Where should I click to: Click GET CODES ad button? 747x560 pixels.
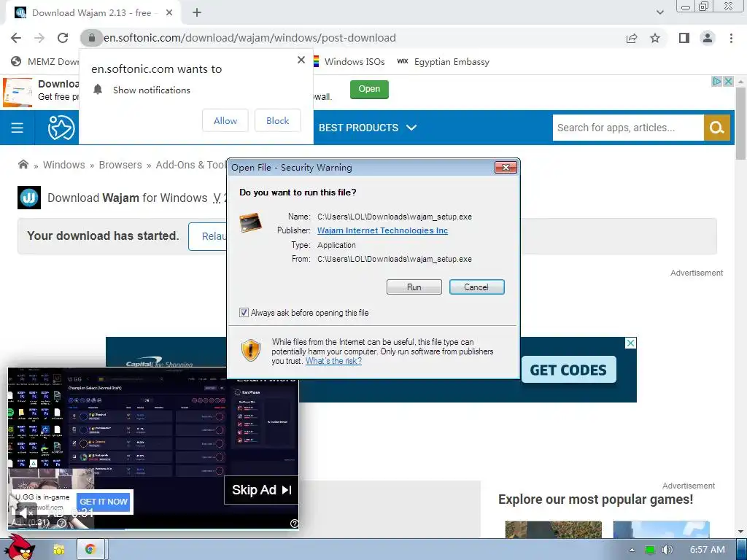(568, 370)
